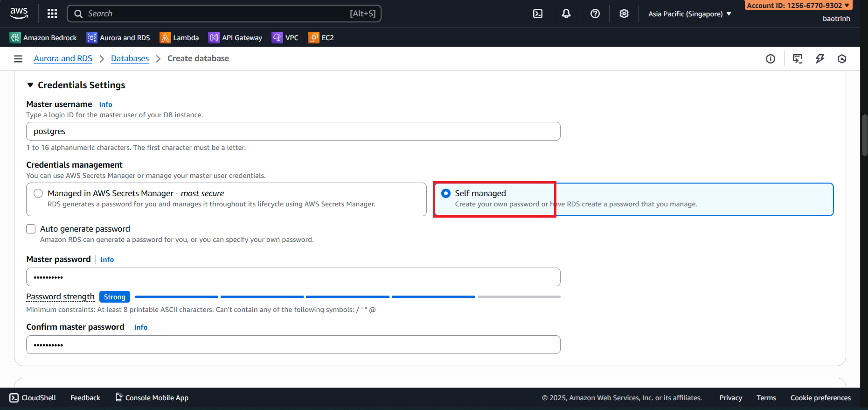Viewport: 868px width, 410px height.
Task: Expand the Asia Pacific (Singapore) region dropdown
Action: click(x=689, y=14)
